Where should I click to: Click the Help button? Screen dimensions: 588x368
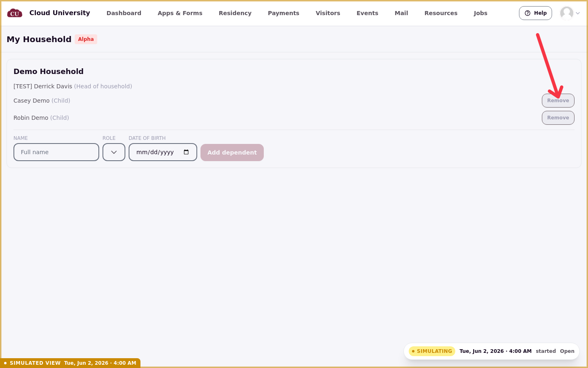pyautogui.click(x=535, y=13)
